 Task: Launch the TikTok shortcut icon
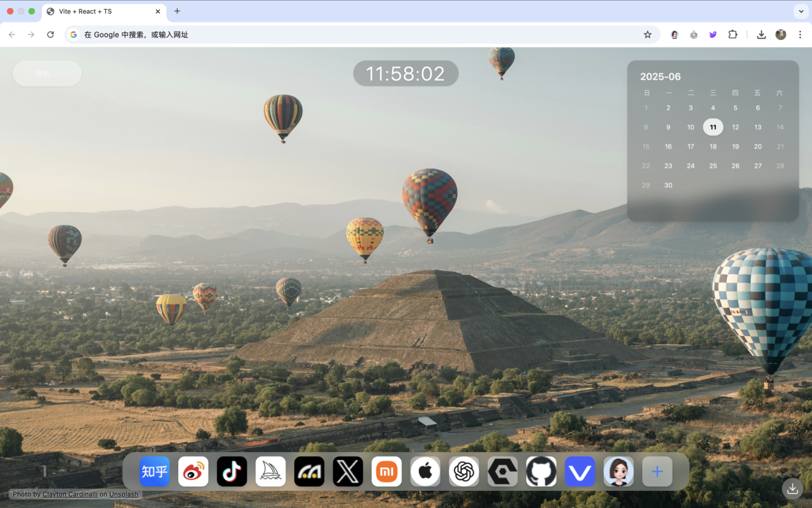232,472
